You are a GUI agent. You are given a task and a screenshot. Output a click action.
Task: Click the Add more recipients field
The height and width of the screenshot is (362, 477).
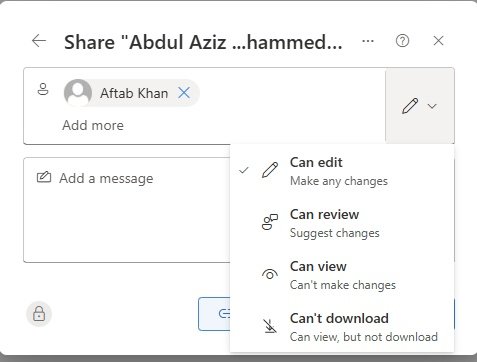(x=93, y=125)
